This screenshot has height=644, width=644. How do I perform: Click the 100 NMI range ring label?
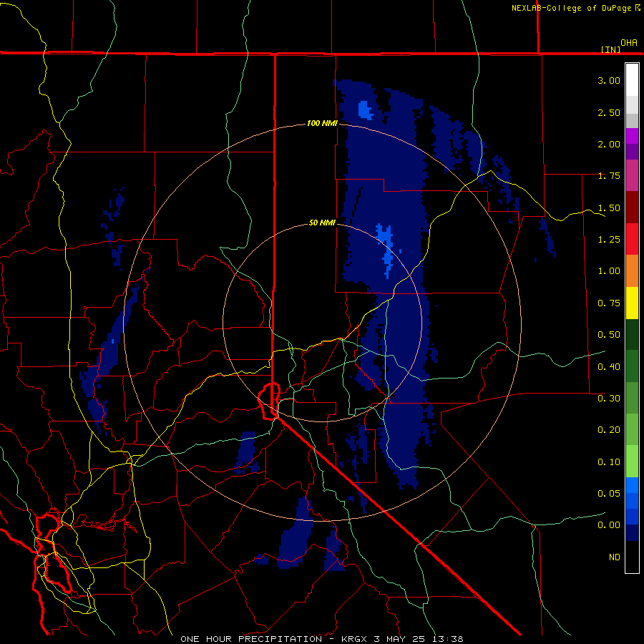(322, 123)
